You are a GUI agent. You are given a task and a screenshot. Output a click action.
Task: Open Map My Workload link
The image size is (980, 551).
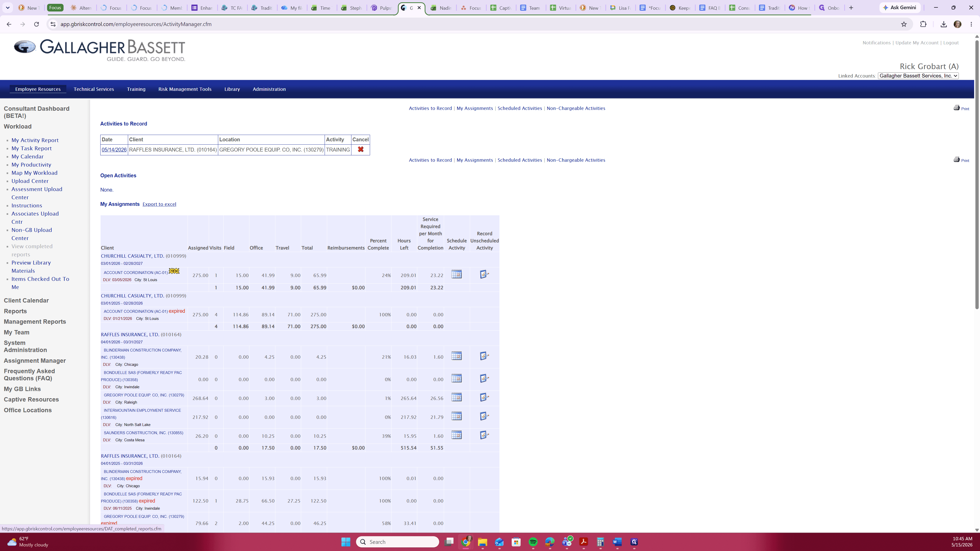[x=34, y=173]
